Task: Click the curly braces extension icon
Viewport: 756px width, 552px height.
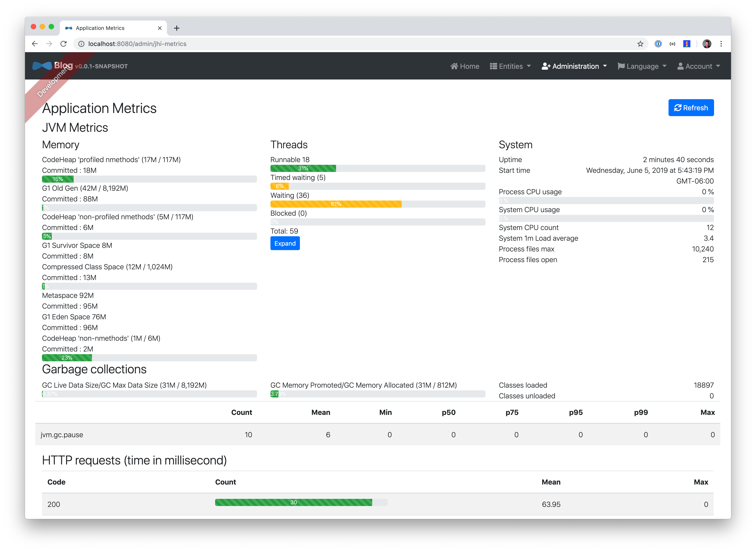Action: [x=673, y=44]
